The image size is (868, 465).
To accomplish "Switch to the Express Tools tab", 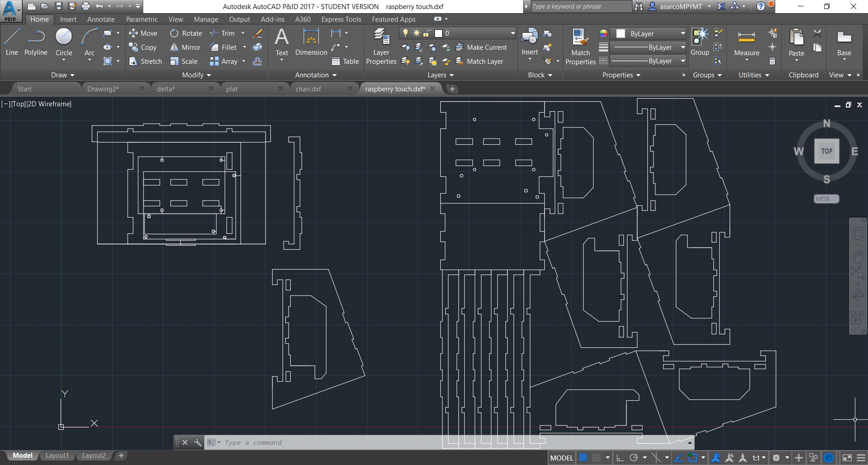I will 341,19.
